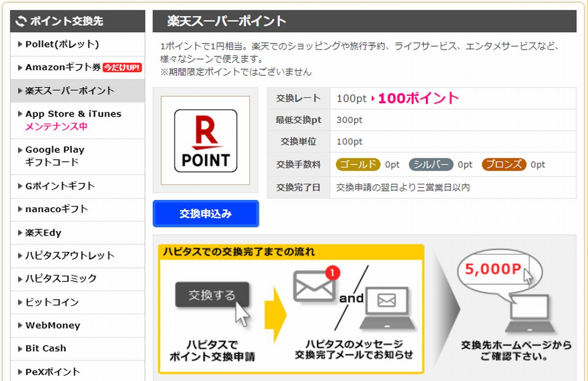
Task: Click the arrow beside Bit Cash
Action: pos(20,349)
